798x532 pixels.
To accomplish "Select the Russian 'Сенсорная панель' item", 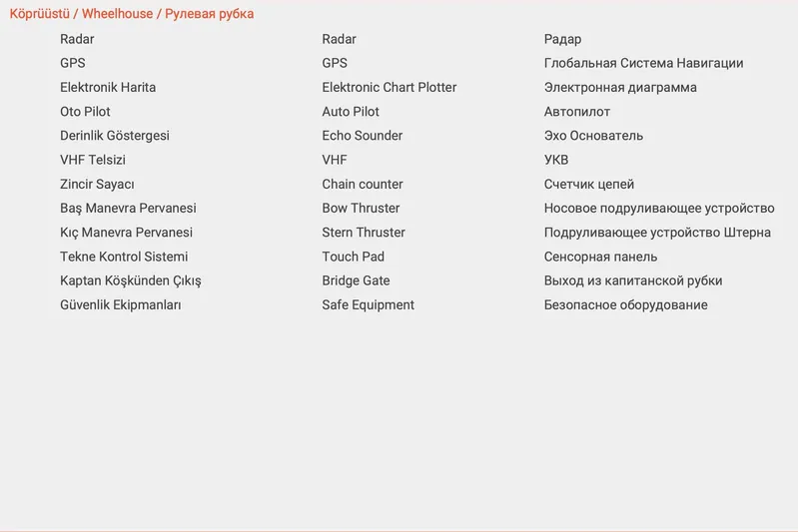I will coord(600,257).
